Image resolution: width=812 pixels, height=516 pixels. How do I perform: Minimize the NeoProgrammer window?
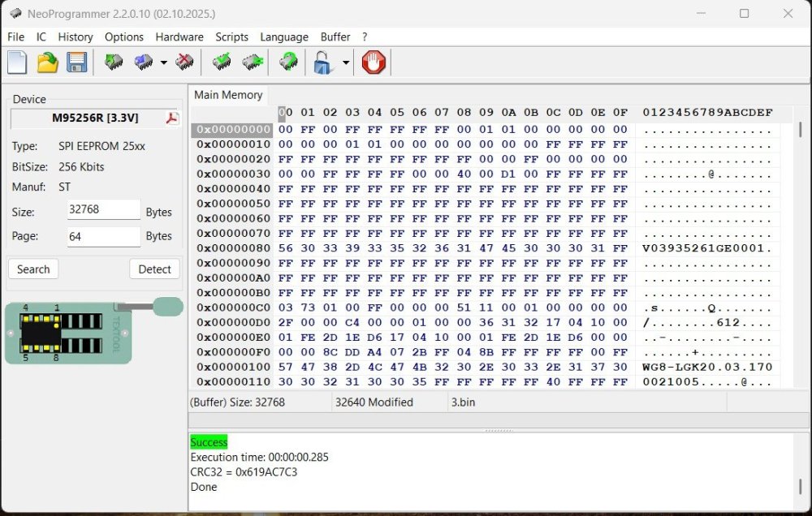coord(701,13)
